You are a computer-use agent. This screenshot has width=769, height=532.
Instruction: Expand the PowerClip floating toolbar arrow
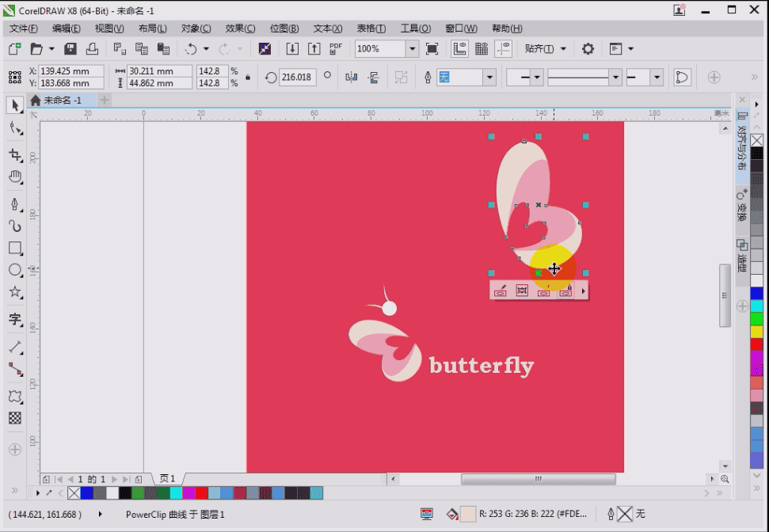tap(583, 291)
